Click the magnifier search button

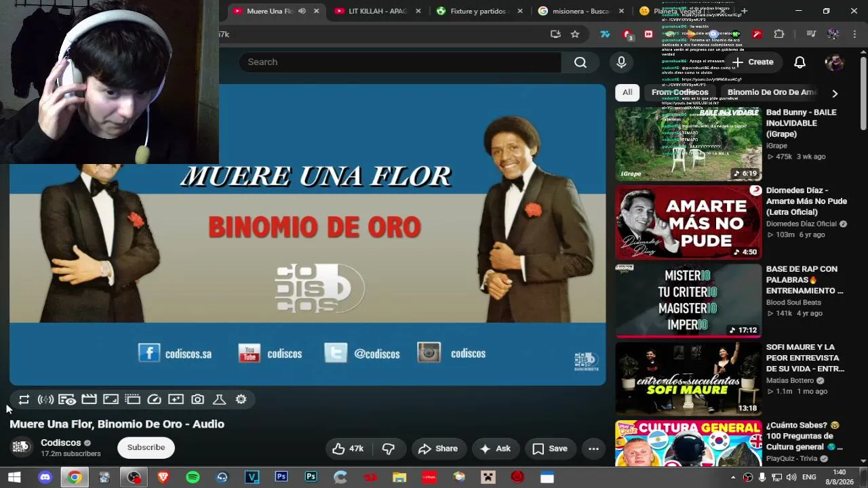pyautogui.click(x=580, y=62)
